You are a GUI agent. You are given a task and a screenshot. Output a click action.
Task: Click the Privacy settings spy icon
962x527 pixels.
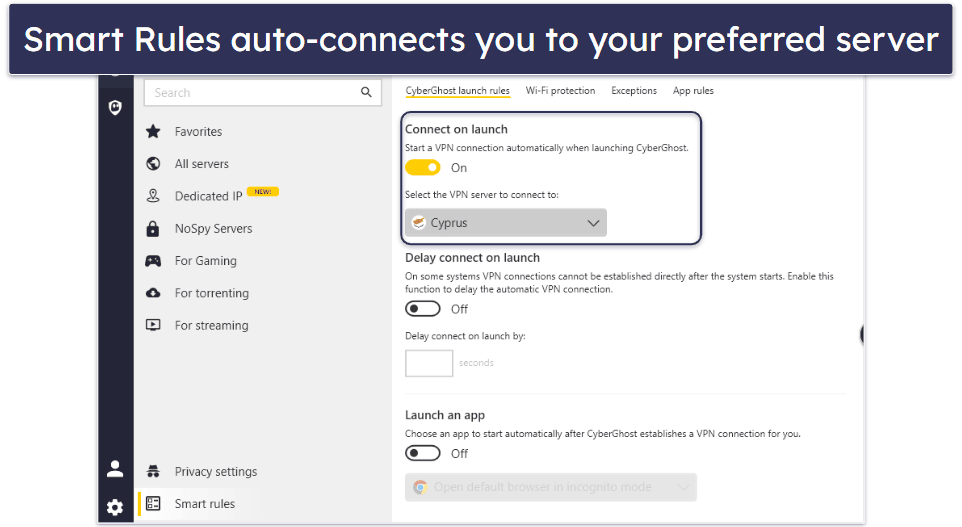click(153, 471)
